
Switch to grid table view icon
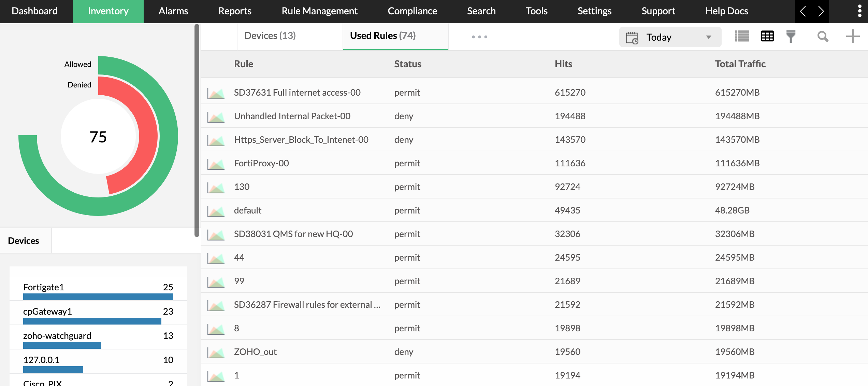coord(767,36)
